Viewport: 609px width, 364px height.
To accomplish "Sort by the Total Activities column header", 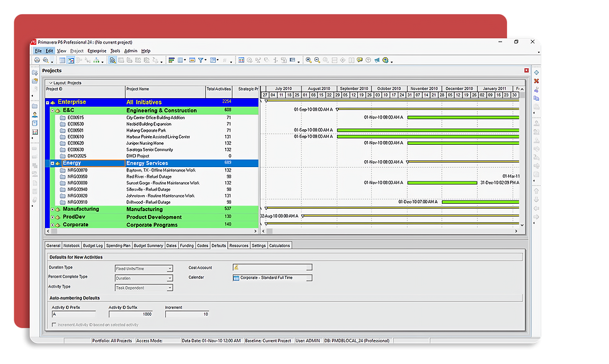I will (219, 91).
